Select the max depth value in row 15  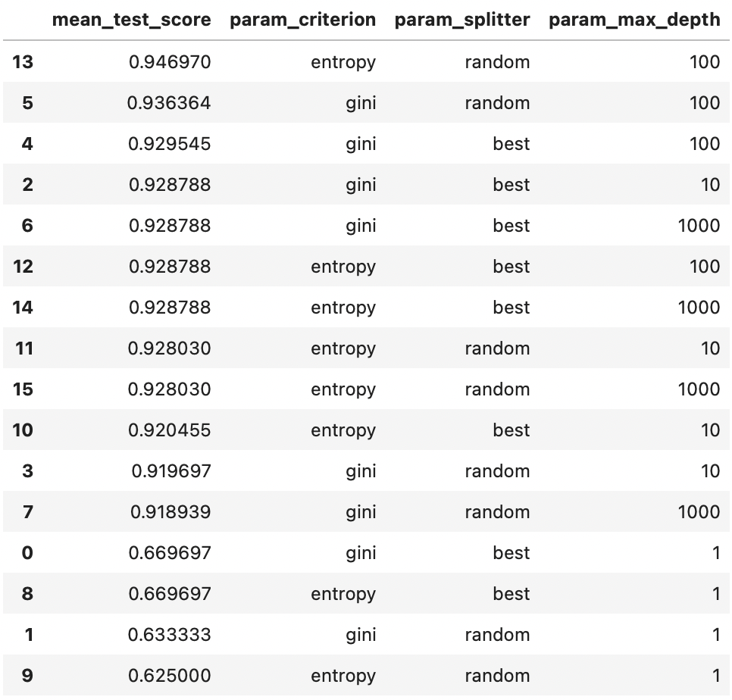[x=699, y=389]
